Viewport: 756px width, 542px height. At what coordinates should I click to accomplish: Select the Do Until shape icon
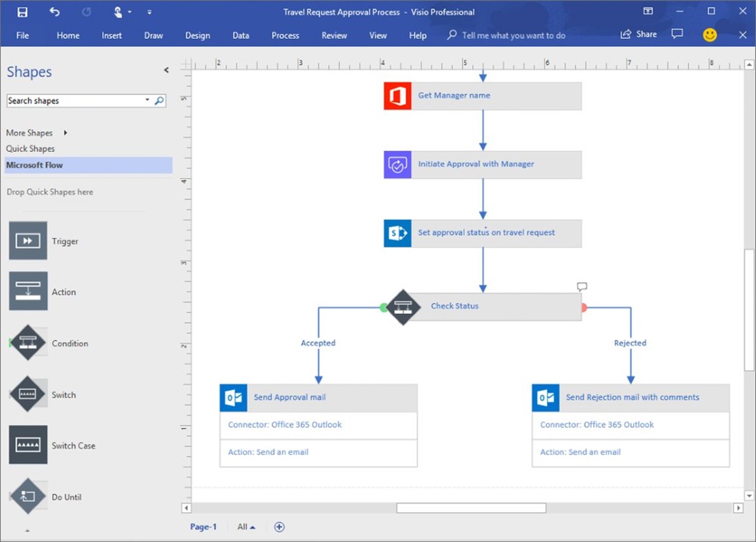28,497
